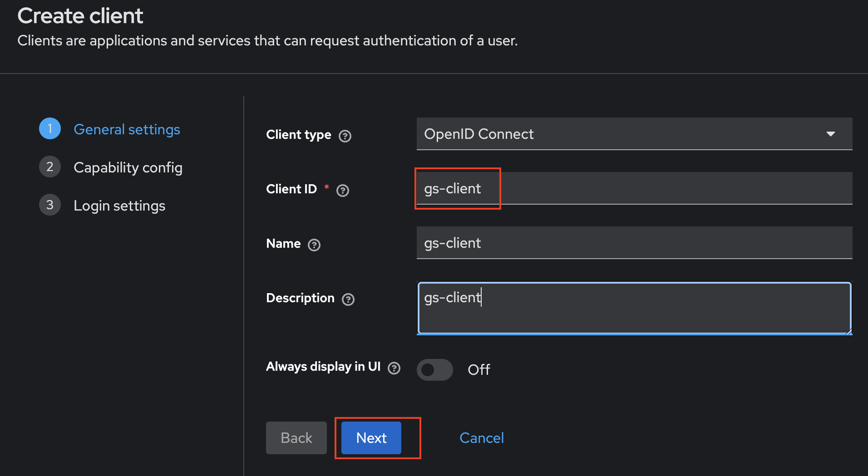Focus the Client ID input field

pos(634,188)
